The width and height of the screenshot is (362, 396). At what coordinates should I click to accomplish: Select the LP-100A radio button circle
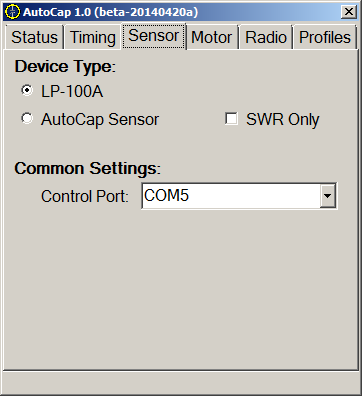[27, 90]
